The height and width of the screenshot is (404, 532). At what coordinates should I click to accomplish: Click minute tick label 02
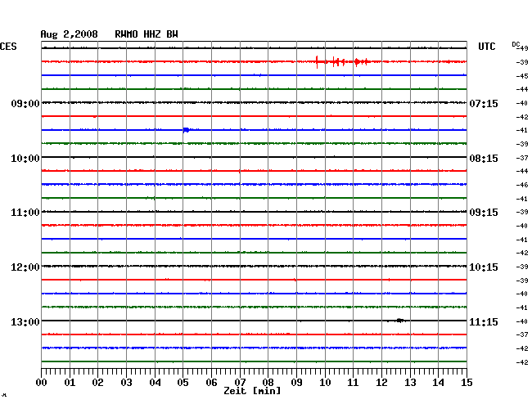[97, 382]
